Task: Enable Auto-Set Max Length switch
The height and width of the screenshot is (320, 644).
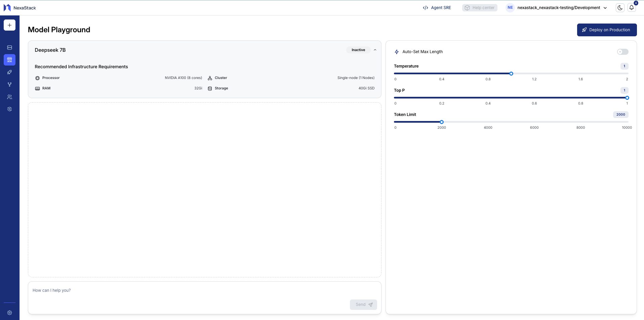Action: pos(622,52)
